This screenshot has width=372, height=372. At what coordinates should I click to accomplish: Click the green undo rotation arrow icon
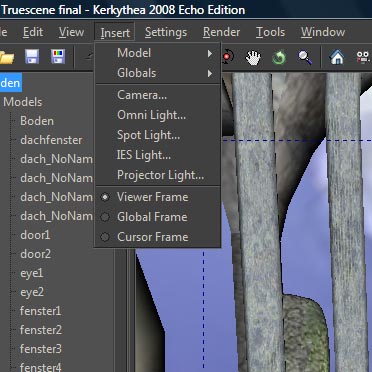[x=279, y=57]
